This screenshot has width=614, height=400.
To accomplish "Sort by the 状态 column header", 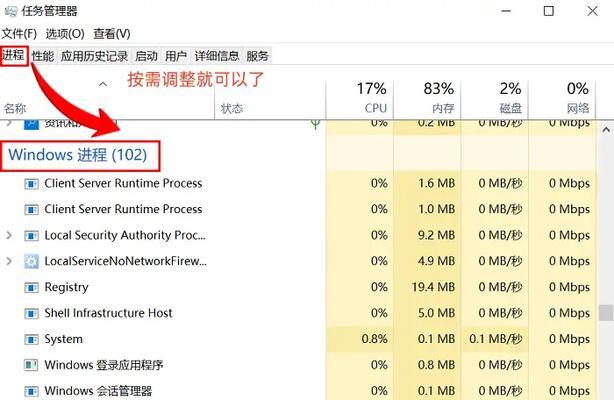I will coord(232,108).
